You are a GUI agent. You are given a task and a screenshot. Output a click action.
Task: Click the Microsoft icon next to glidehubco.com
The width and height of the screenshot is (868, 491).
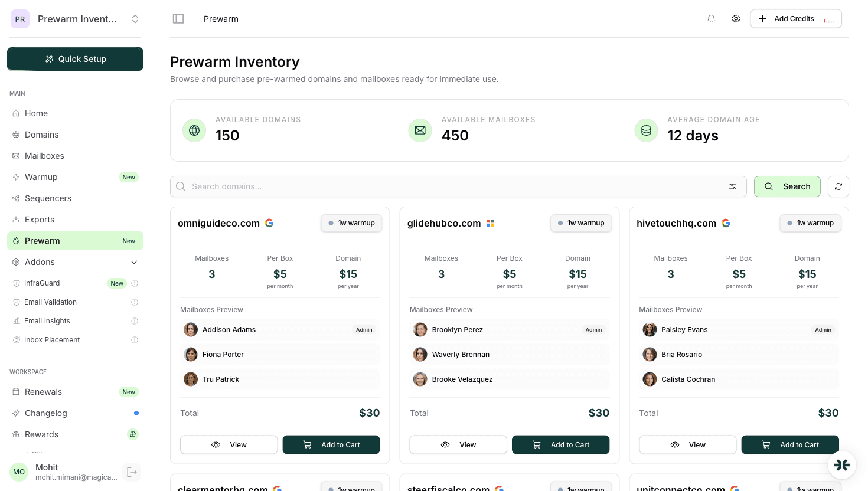490,223
